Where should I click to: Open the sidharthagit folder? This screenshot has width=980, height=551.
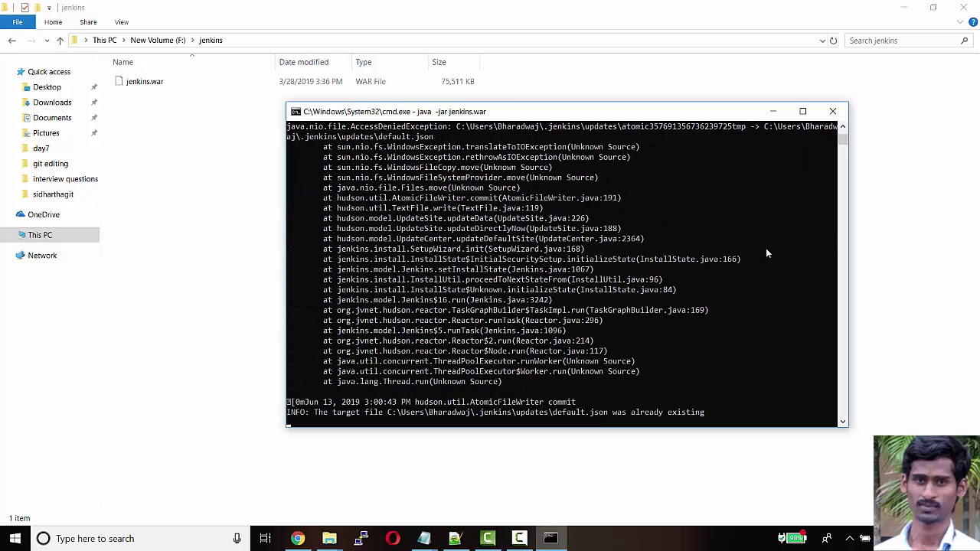pos(53,194)
